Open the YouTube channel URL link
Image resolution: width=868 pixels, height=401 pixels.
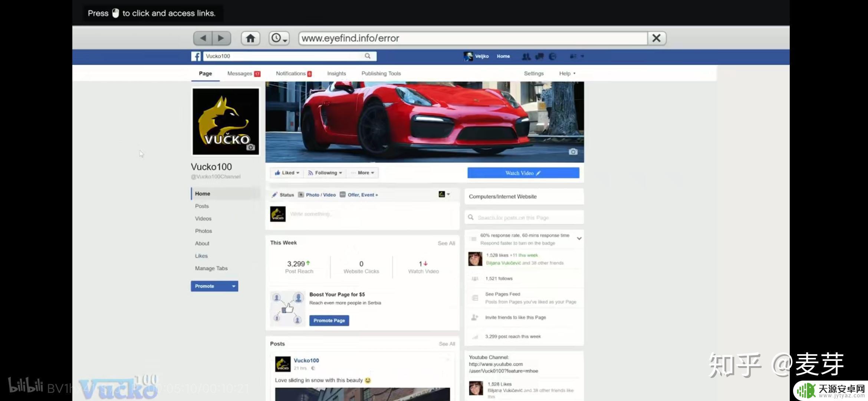pyautogui.click(x=503, y=368)
